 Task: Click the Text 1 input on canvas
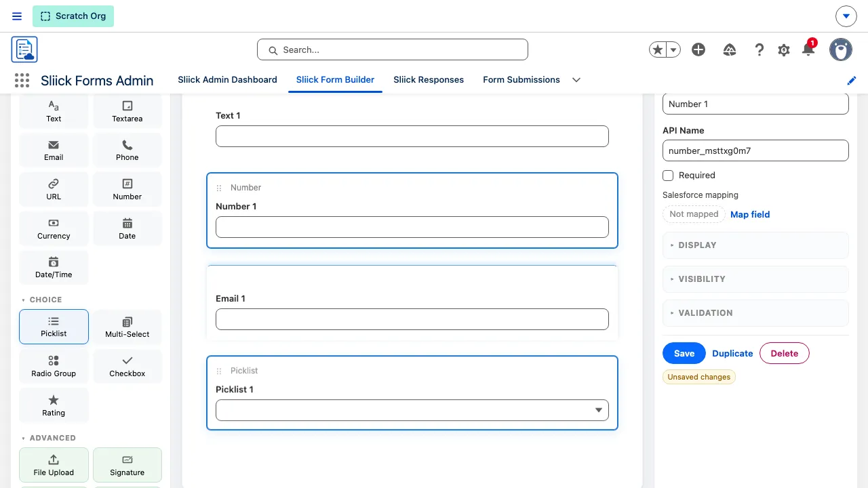[412, 136]
